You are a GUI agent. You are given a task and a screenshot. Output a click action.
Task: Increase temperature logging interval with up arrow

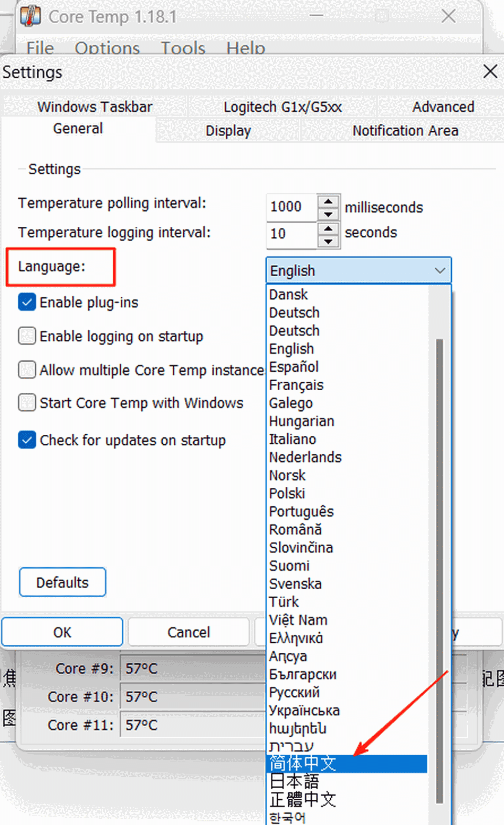pos(328,228)
